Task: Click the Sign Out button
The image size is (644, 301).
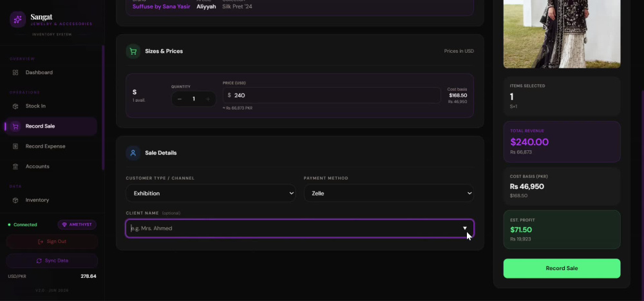Action: coord(52,242)
